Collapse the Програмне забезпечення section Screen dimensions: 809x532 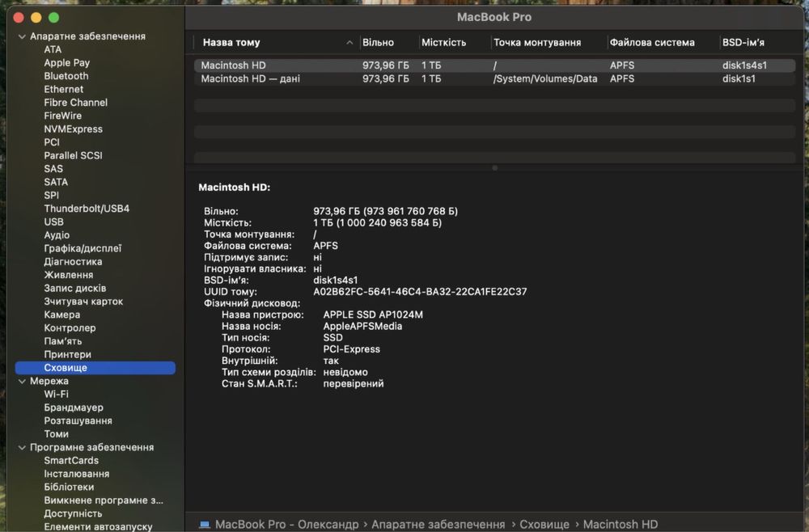tap(22, 447)
